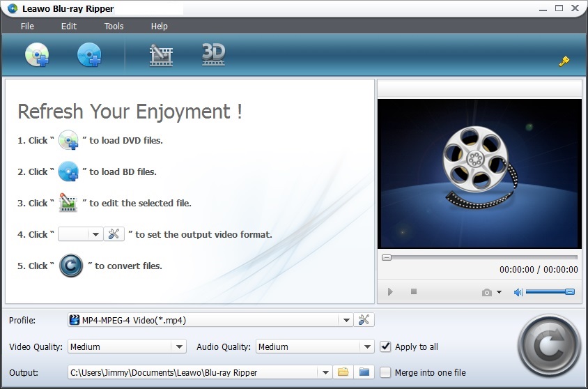Open the 3D settings toolbar icon
Image resolution: width=588 pixels, height=389 pixels.
pos(212,54)
